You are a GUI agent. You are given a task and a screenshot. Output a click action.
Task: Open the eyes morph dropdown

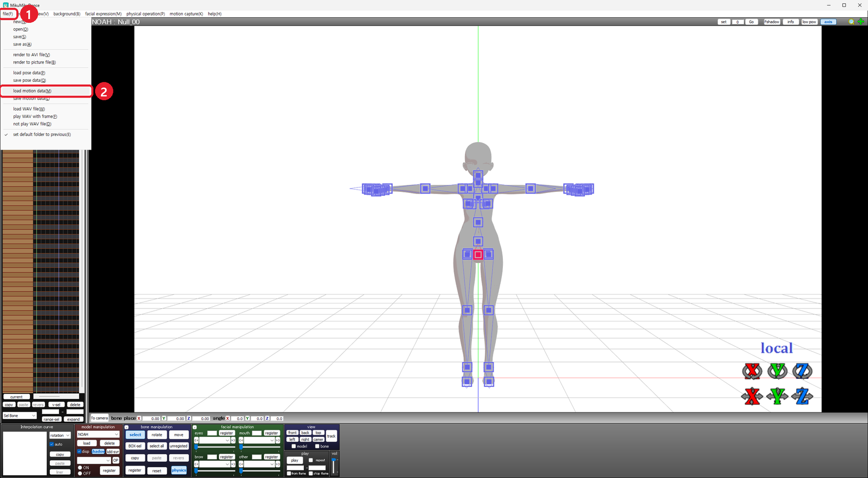(x=214, y=440)
